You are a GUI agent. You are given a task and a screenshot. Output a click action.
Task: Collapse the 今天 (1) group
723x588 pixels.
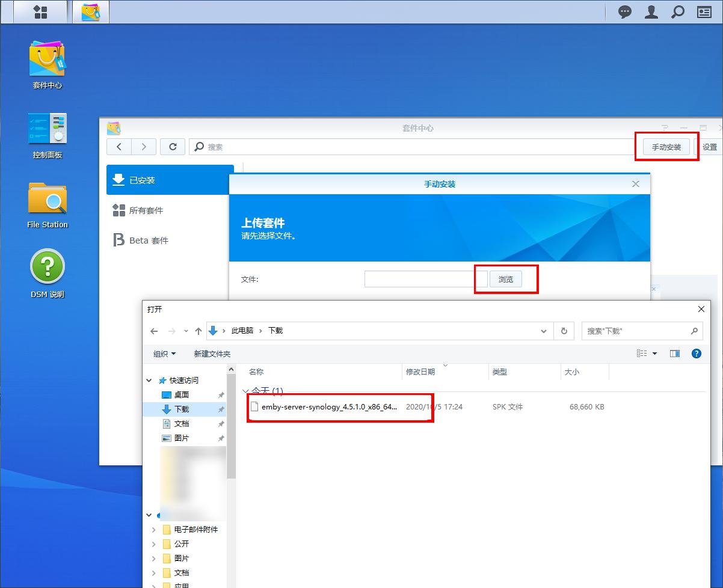pyautogui.click(x=245, y=391)
